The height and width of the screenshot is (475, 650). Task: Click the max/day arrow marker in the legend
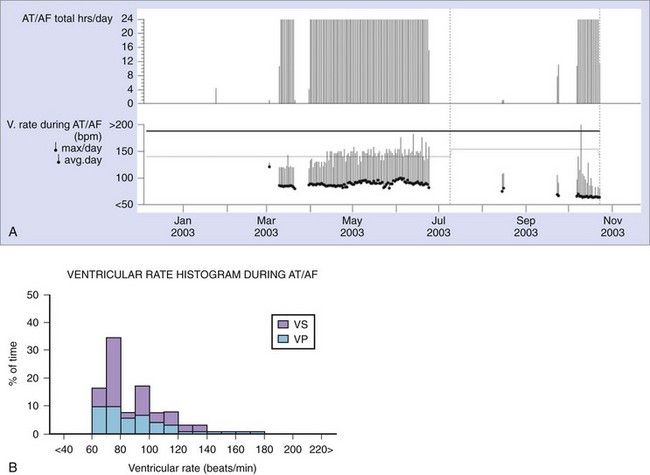coord(57,149)
